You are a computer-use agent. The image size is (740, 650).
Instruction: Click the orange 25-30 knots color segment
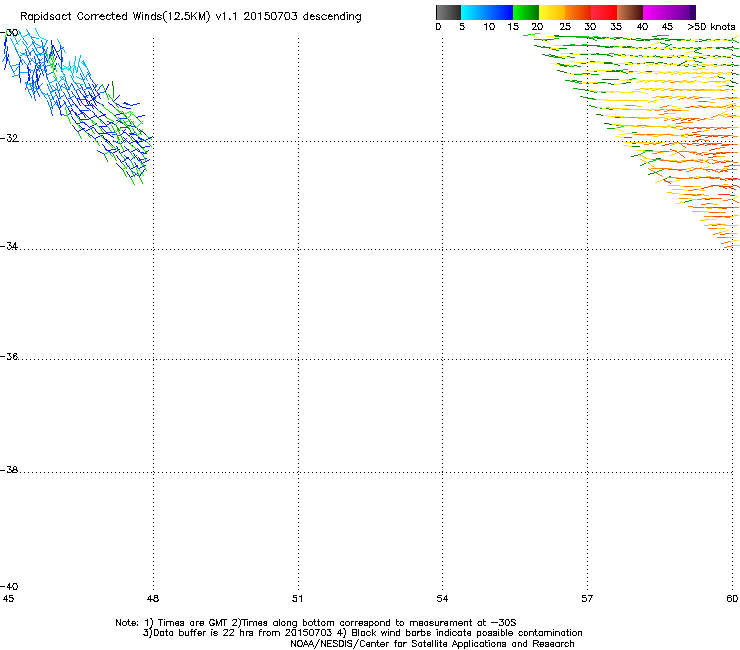tap(578, 12)
